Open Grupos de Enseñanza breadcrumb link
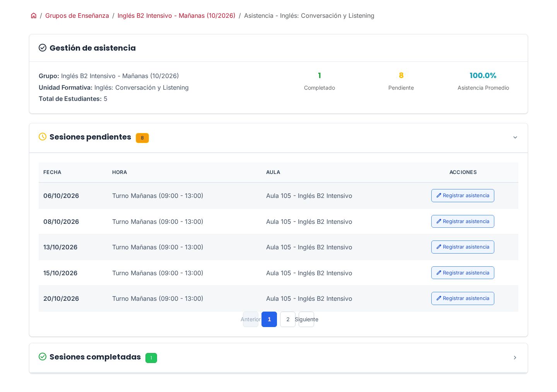Viewport: 557px width, 392px height. 77,15
